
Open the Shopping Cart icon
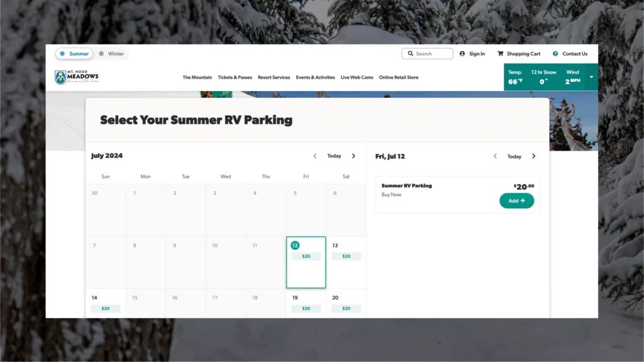tap(500, 53)
